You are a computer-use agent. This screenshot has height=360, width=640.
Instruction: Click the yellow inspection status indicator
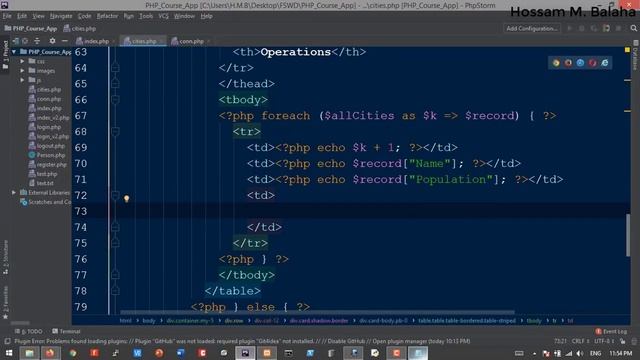[627, 50]
